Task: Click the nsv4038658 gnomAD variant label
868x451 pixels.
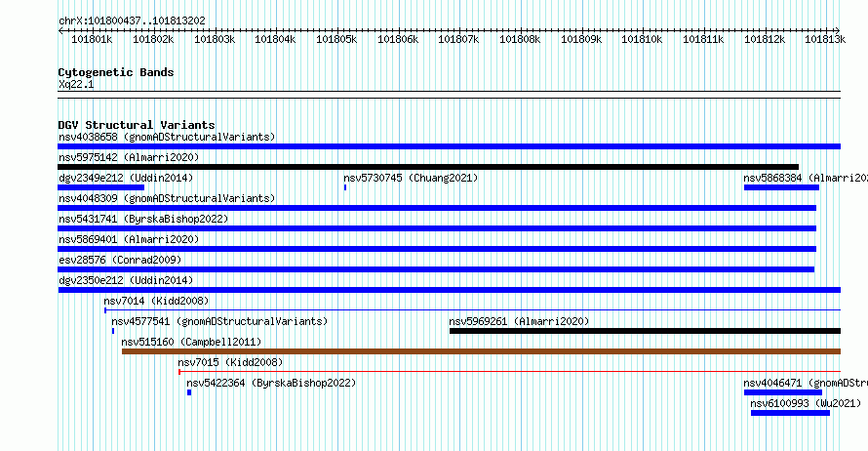Action: click(167, 137)
